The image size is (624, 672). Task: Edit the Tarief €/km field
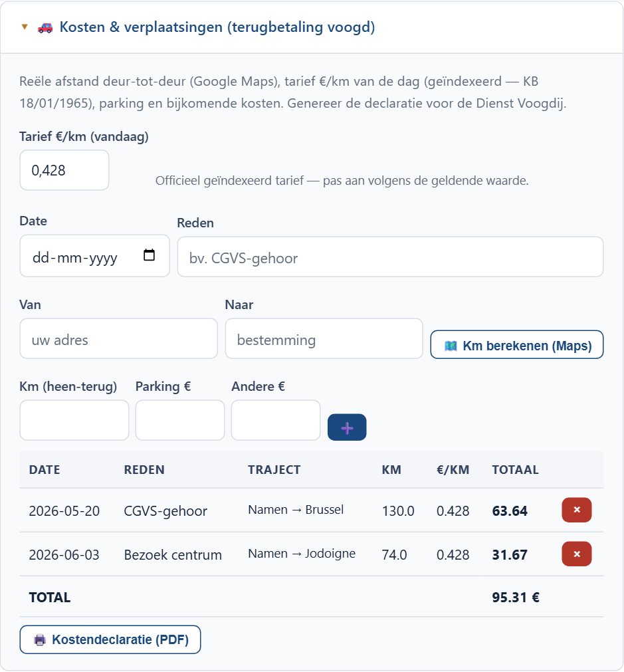pos(64,170)
